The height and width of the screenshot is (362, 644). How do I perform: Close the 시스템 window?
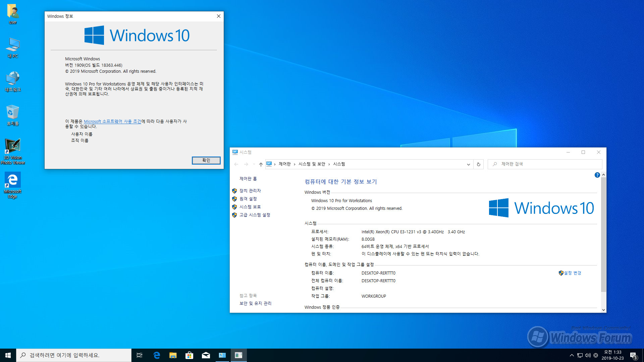coord(598,152)
